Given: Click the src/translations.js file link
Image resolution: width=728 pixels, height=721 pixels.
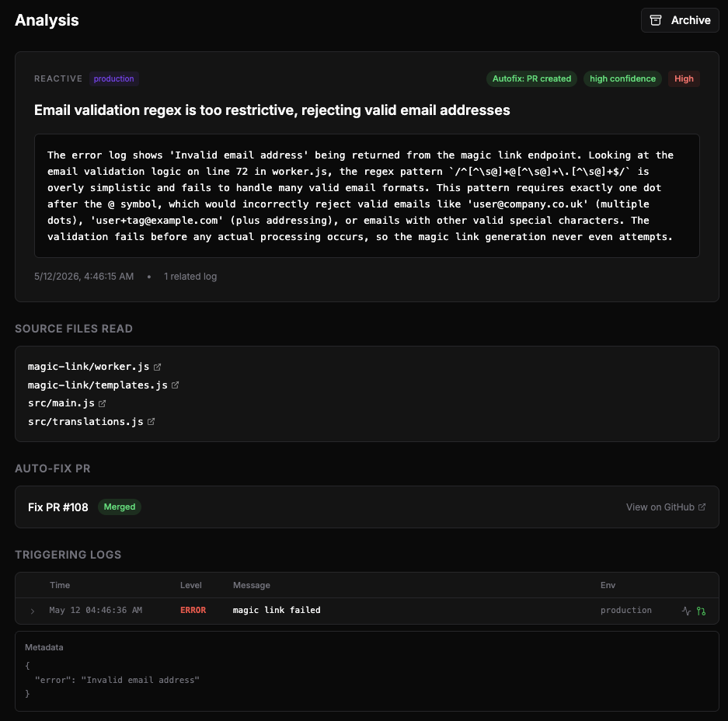Looking at the screenshot, I should pyautogui.click(x=85, y=422).
